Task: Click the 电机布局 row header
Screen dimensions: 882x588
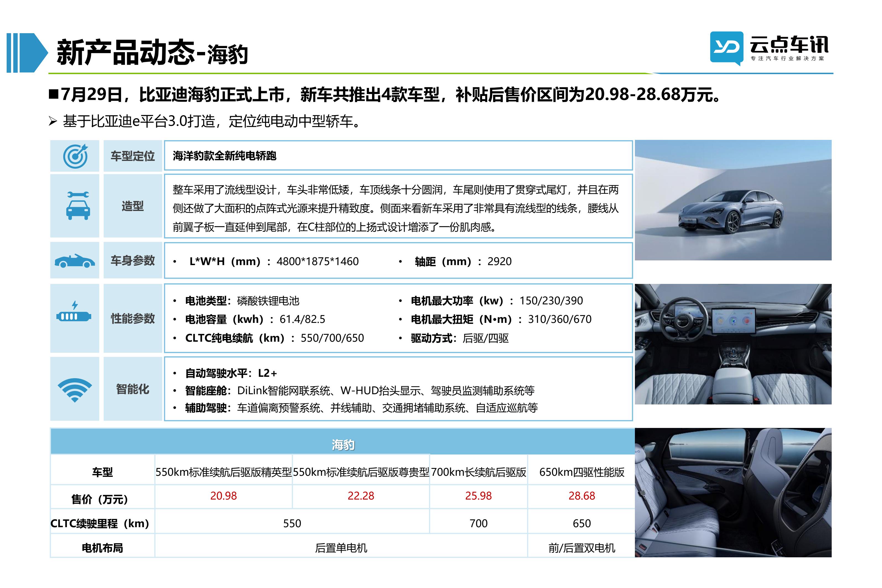Action: point(102,546)
